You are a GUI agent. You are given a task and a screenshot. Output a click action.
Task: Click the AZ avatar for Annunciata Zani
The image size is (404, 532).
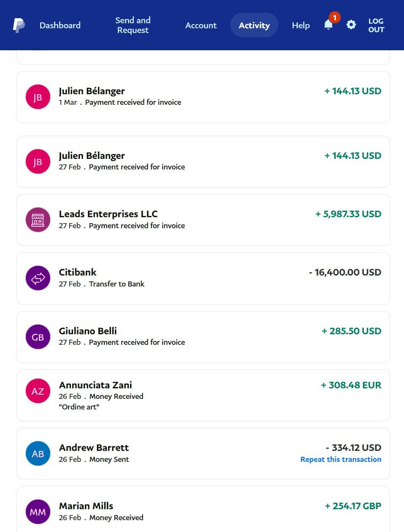(38, 391)
